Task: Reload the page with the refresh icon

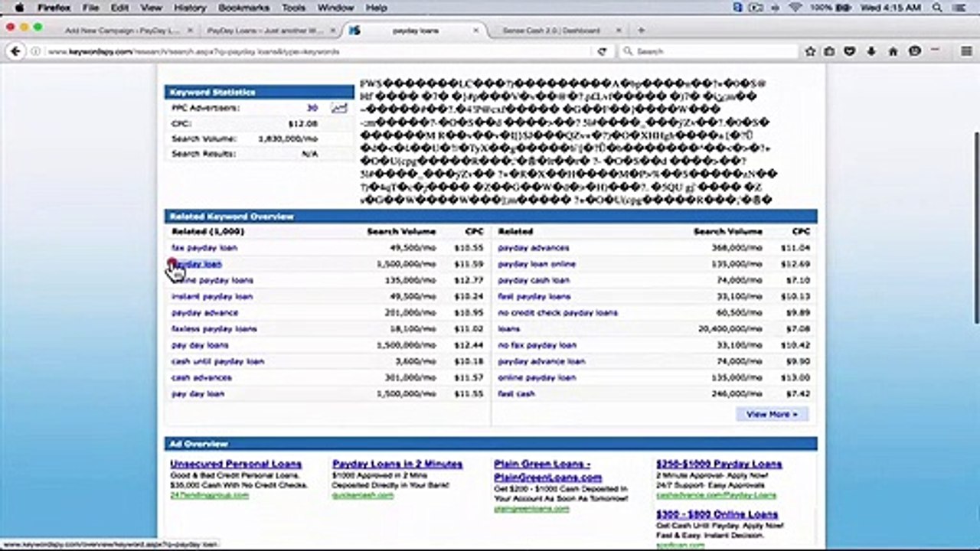Action: (x=602, y=51)
